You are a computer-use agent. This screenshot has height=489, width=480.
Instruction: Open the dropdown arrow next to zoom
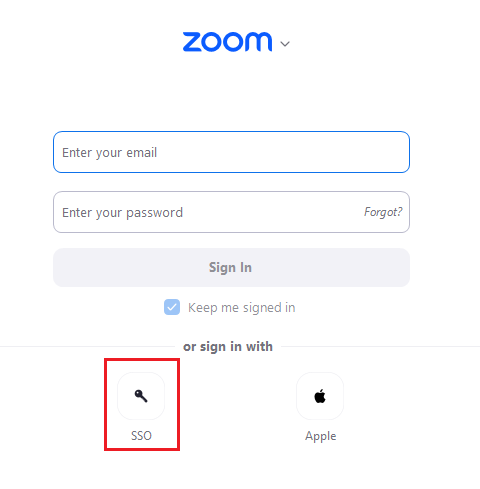pos(285,44)
